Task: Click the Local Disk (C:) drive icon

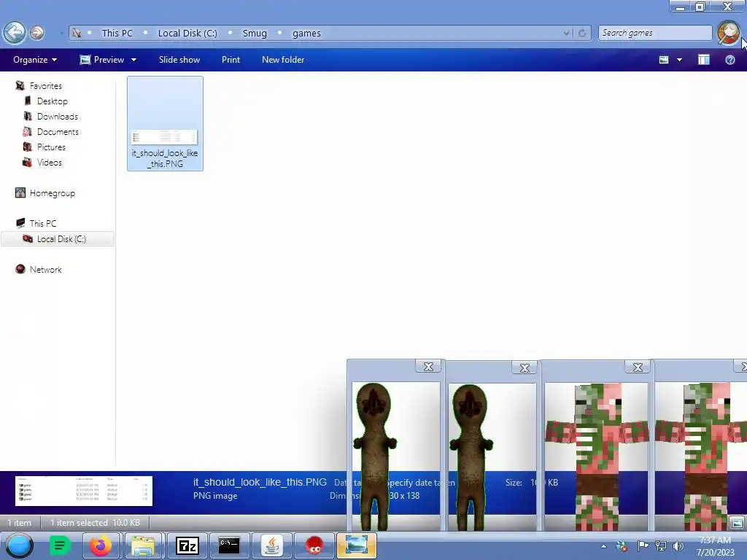Action: [x=28, y=238]
